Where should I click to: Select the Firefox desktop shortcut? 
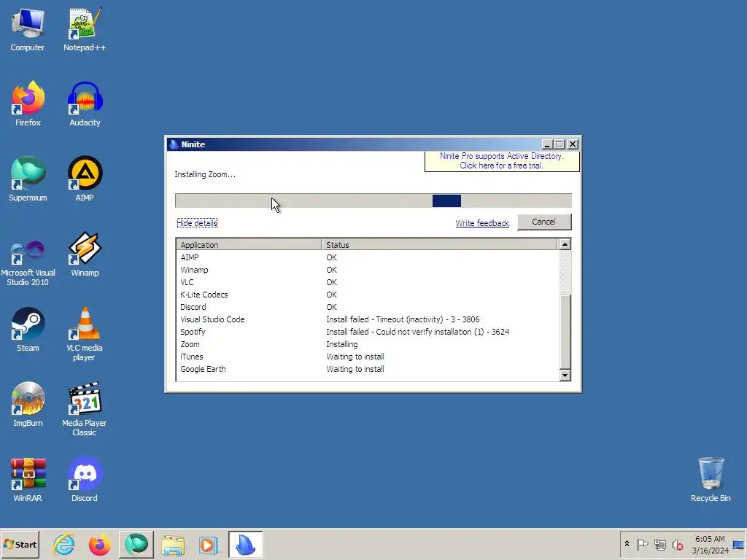tap(28, 104)
